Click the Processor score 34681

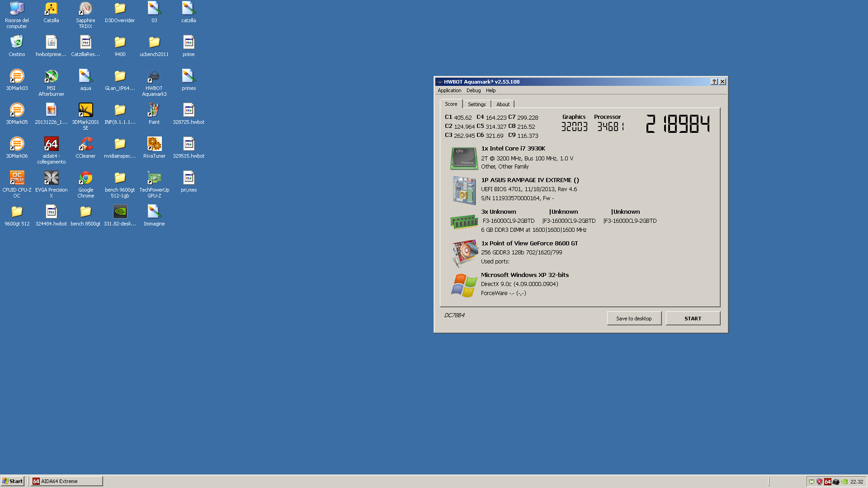(x=610, y=127)
